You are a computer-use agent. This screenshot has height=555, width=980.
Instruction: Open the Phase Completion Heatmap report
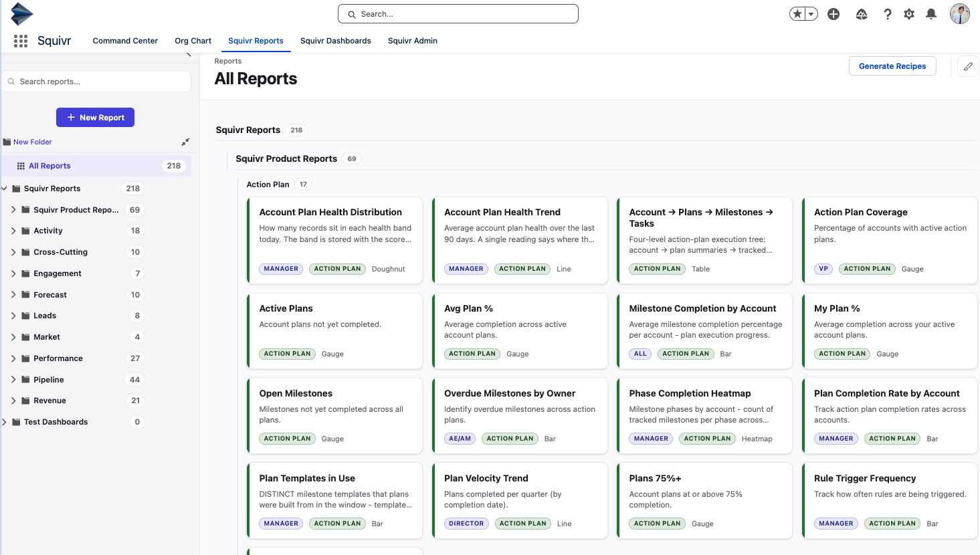704,416
